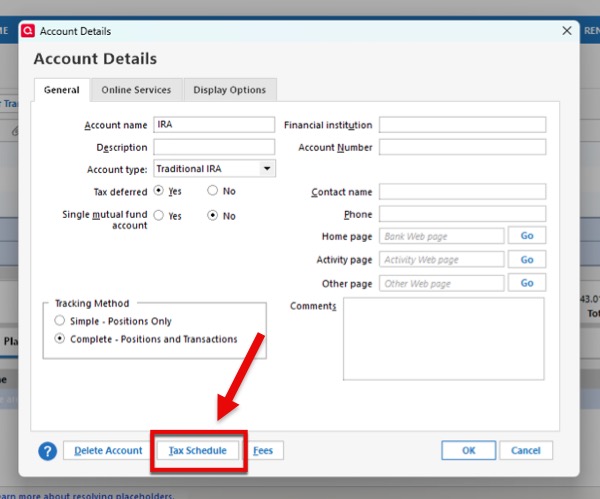Click the Activity Web page field
600x499 pixels.
pos(442,259)
